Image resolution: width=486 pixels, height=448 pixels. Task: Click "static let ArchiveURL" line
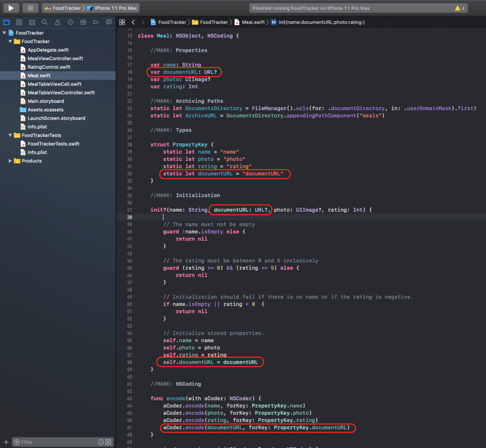click(267, 115)
